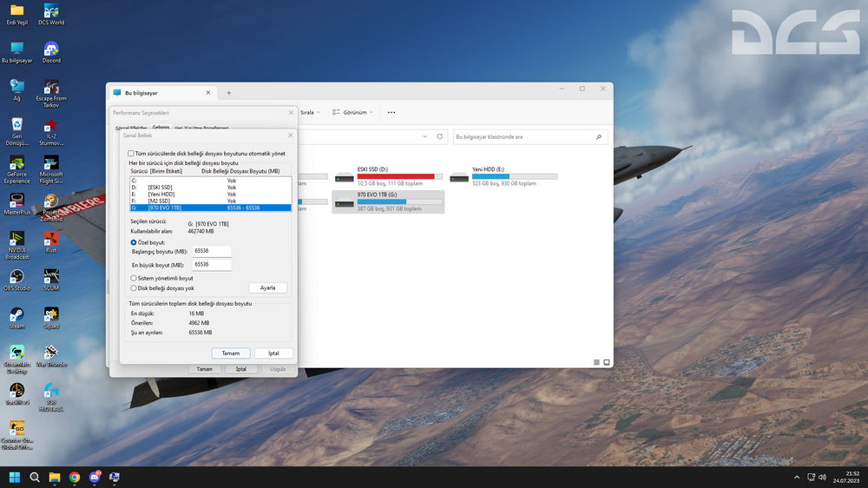
Task: Select IL-2 Sturmovik desktop shortcut
Action: click(x=51, y=131)
